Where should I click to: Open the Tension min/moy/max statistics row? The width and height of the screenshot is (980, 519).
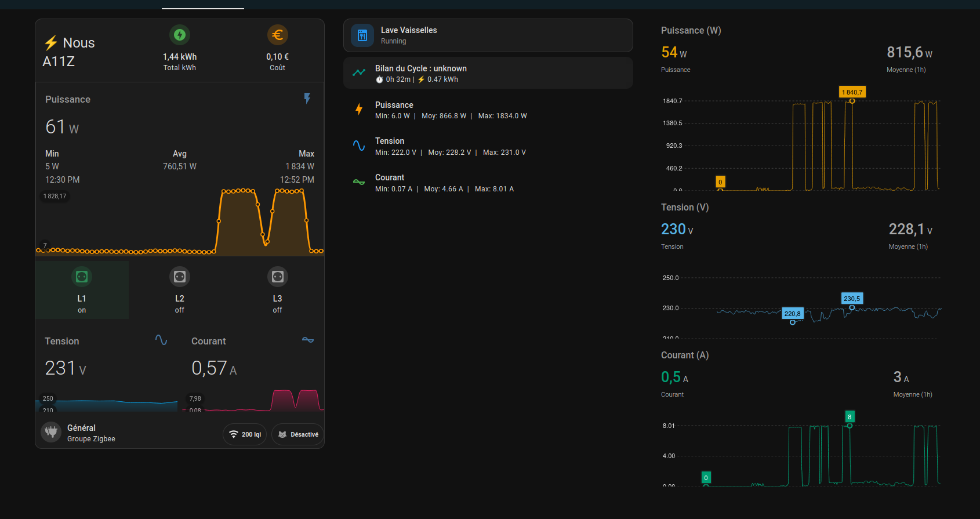tap(450, 146)
